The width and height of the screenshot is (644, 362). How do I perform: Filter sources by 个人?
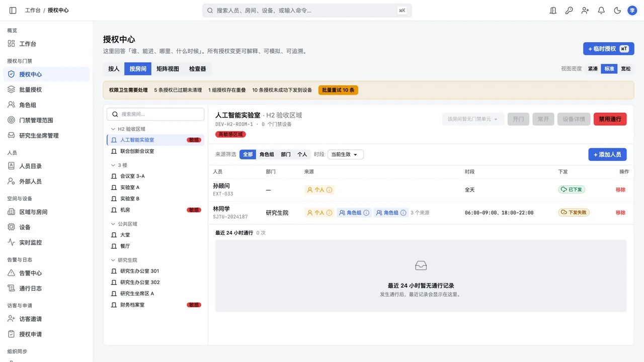[302, 154]
